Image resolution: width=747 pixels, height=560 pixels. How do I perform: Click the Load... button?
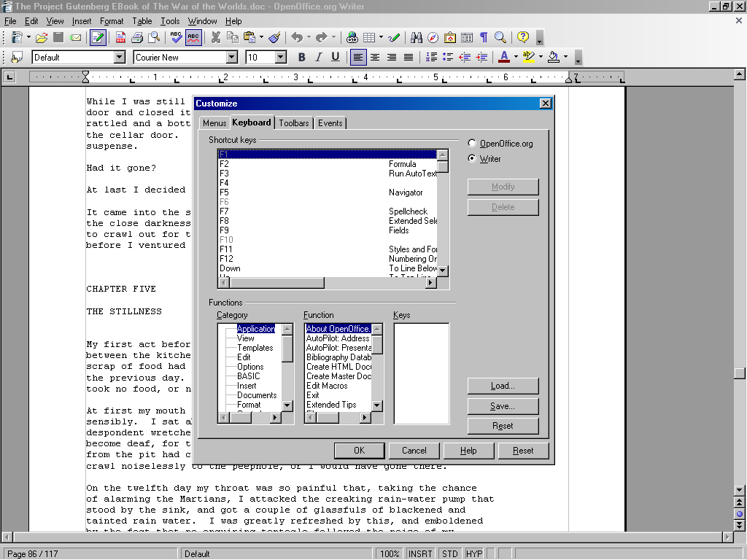[503, 386]
